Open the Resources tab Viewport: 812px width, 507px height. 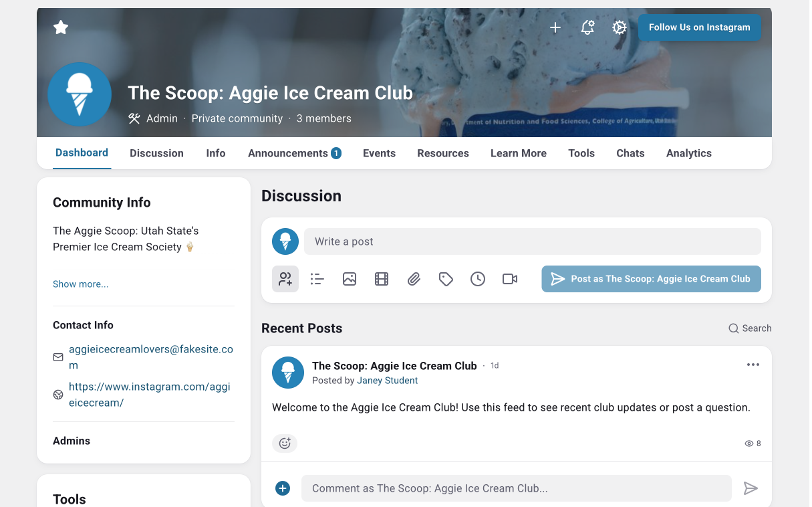point(443,153)
